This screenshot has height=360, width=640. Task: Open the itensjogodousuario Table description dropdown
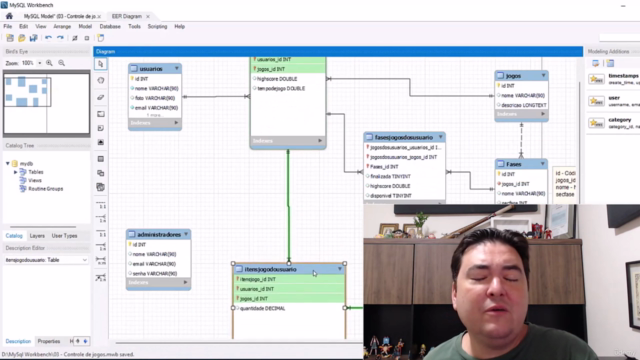(46, 260)
